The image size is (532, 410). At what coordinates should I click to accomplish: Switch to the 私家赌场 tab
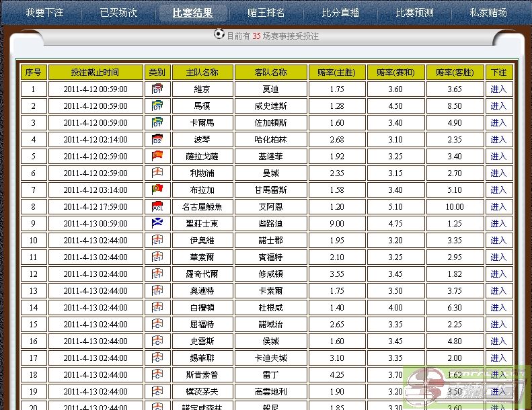tap(488, 12)
